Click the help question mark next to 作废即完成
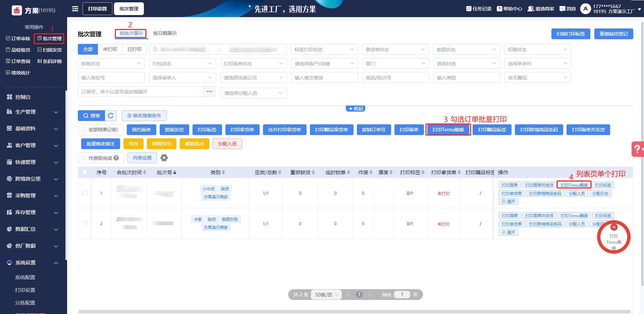The height and width of the screenshot is (314, 644). point(116,158)
